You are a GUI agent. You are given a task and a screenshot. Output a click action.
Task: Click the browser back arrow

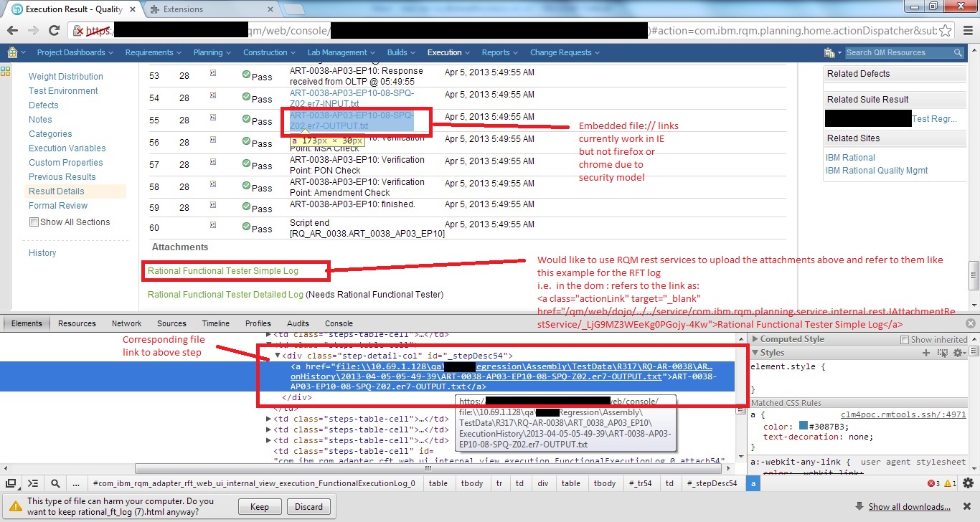click(x=12, y=31)
